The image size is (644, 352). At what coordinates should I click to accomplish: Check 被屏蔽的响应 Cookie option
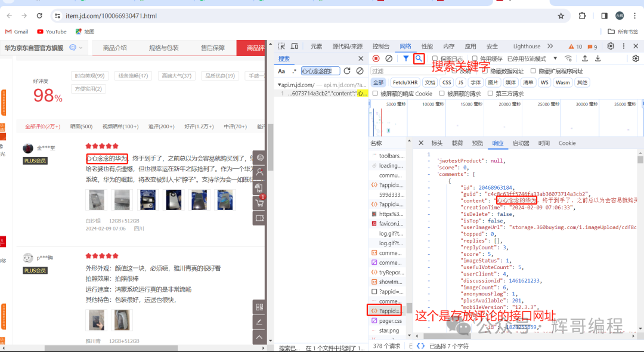[375, 93]
